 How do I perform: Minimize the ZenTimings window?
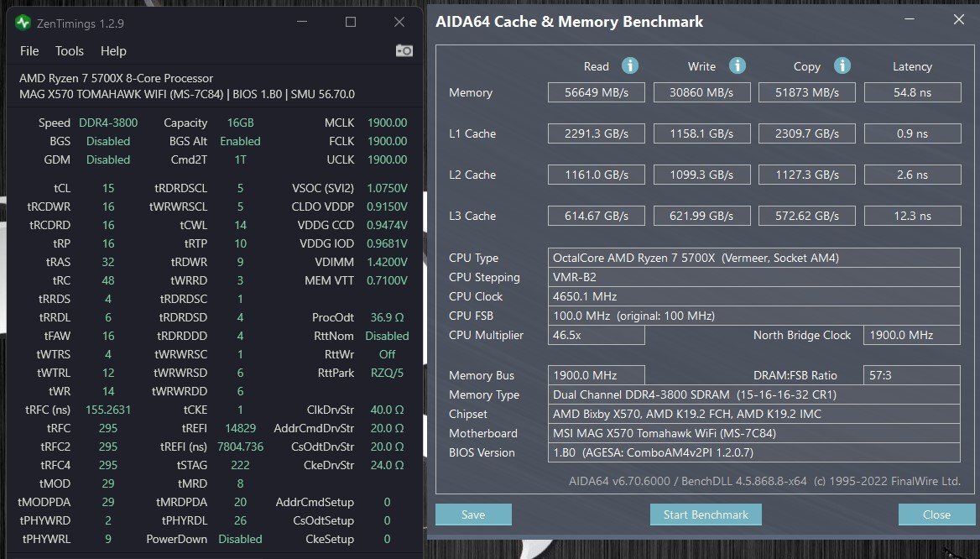302,23
